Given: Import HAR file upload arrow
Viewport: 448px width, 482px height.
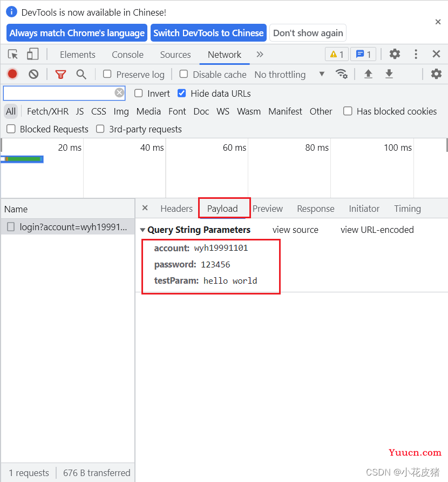Looking at the screenshot, I should pos(368,74).
